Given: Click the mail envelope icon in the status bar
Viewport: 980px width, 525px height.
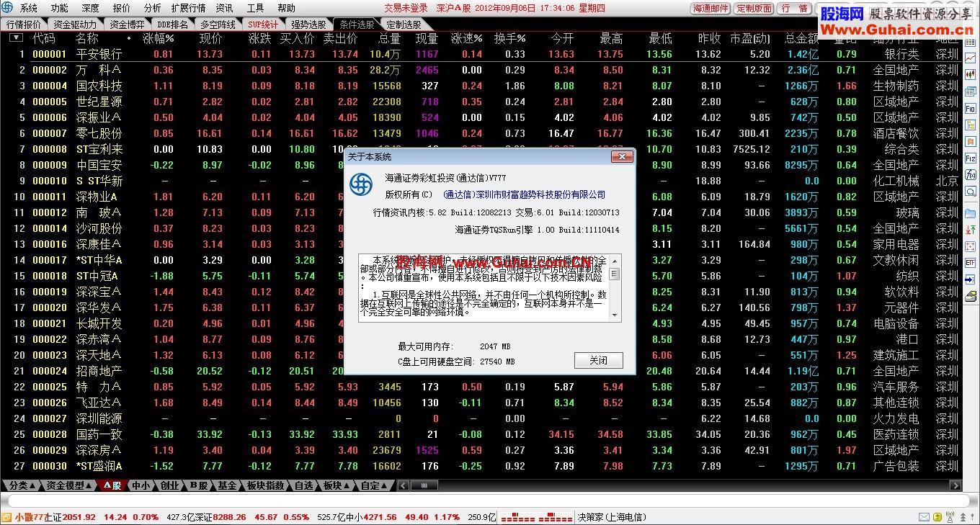Looking at the screenshot, I should [923, 517].
